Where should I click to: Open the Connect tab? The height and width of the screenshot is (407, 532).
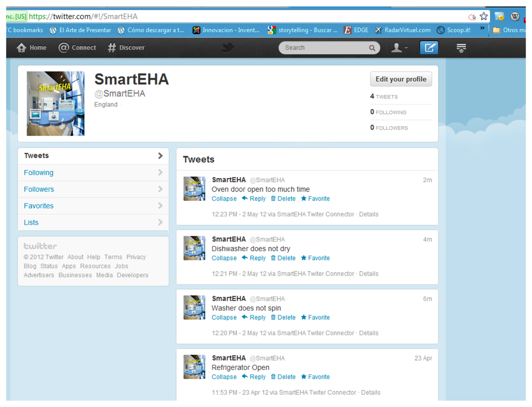point(77,48)
